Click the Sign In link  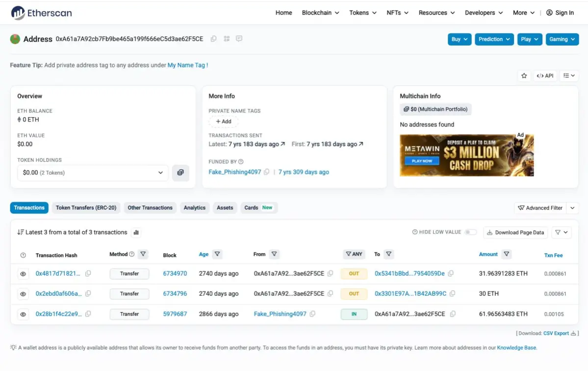(560, 13)
